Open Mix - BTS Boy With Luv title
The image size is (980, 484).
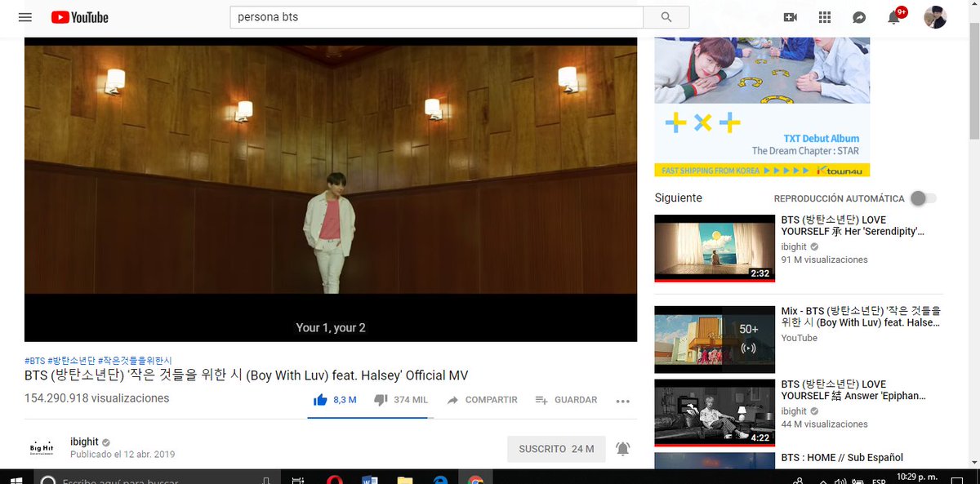pyautogui.click(x=861, y=317)
